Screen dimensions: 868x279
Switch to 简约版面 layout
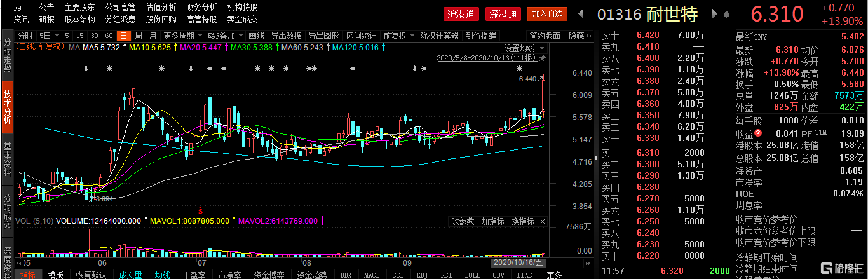tap(545, 36)
